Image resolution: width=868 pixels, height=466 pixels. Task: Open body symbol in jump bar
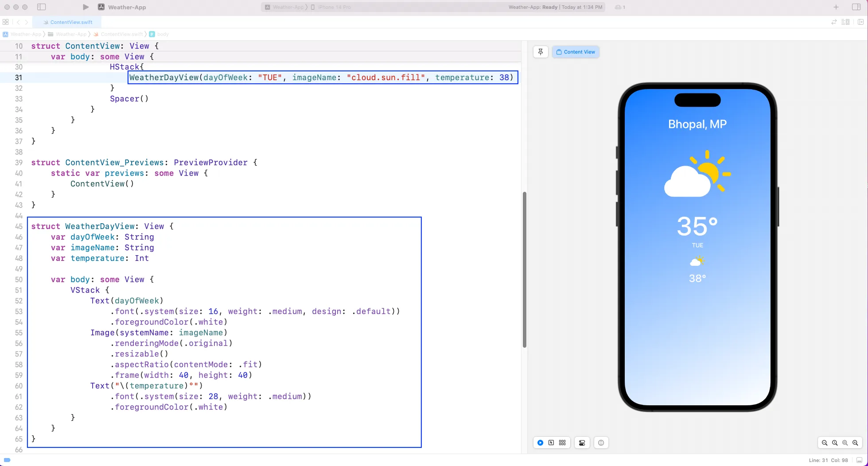click(x=159, y=34)
